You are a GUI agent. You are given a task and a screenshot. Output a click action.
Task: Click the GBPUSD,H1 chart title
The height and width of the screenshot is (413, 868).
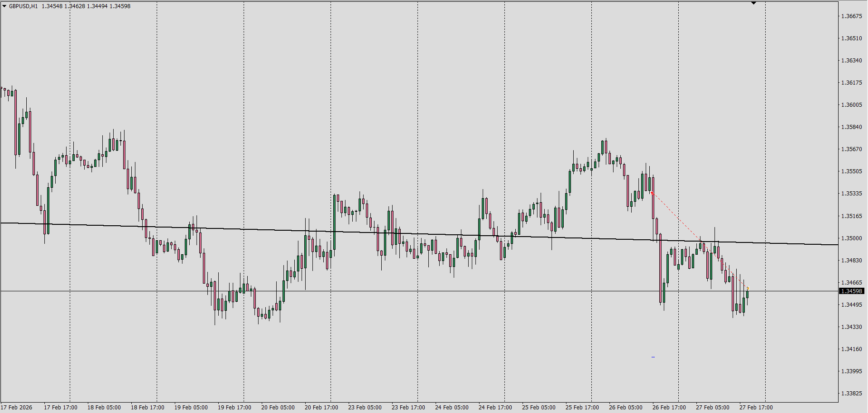pyautogui.click(x=24, y=6)
